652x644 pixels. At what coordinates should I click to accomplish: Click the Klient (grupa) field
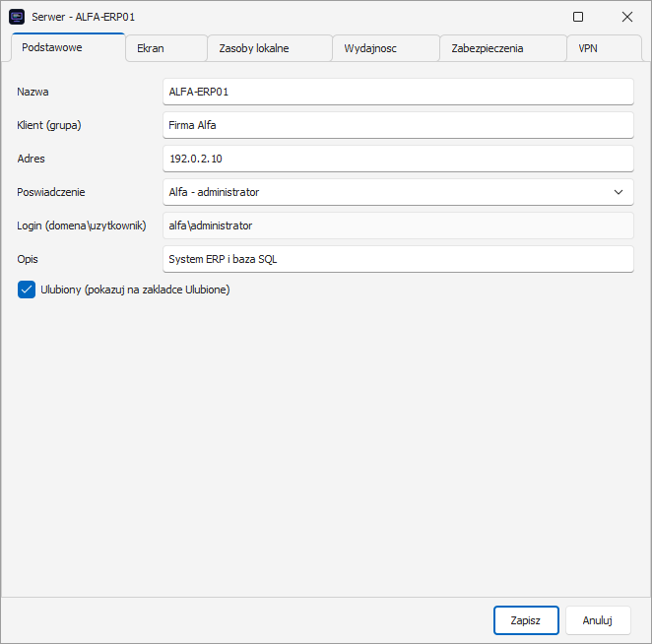398,125
